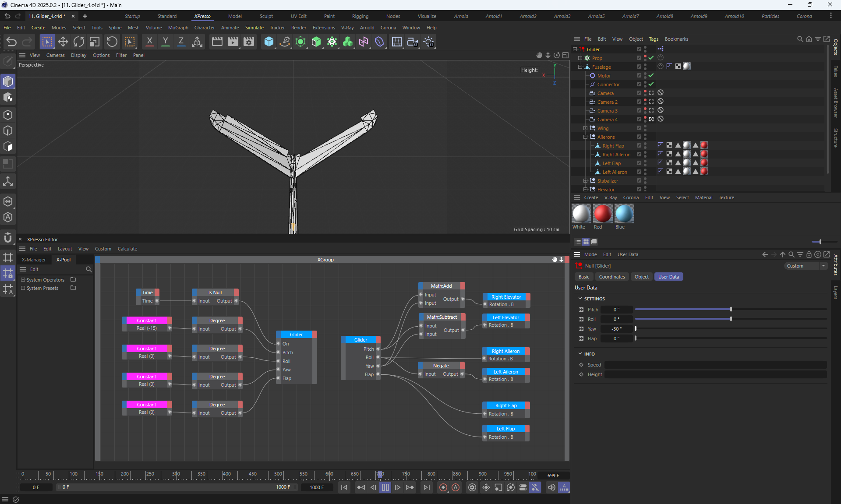Select the Red material swatch
This screenshot has width=841, height=504.
[602, 214]
